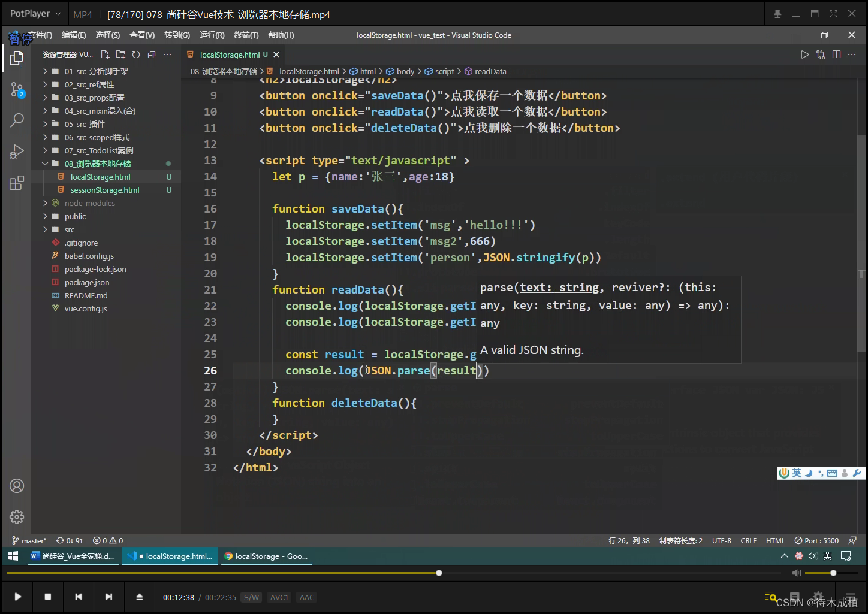This screenshot has width=868, height=614.
Task: Open PotPlayer settings gear icon
Action: click(818, 597)
